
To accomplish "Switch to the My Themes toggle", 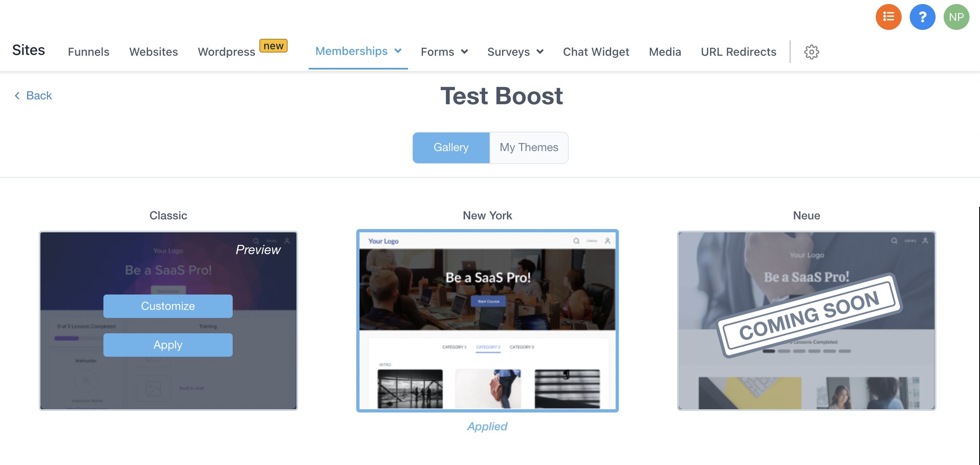I will click(529, 147).
